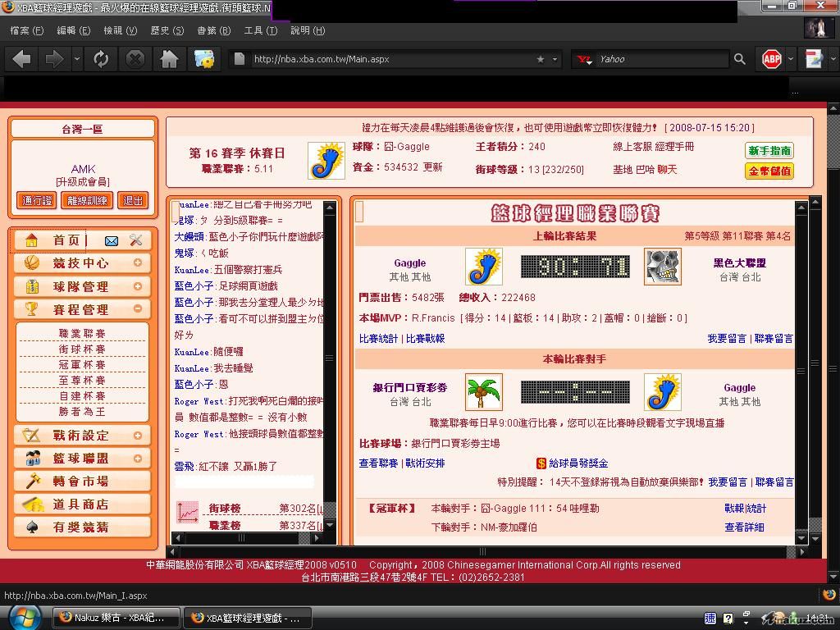840x630 pixels.
Task: Expand the 籃球聯盟 menu section
Action: pos(138,459)
